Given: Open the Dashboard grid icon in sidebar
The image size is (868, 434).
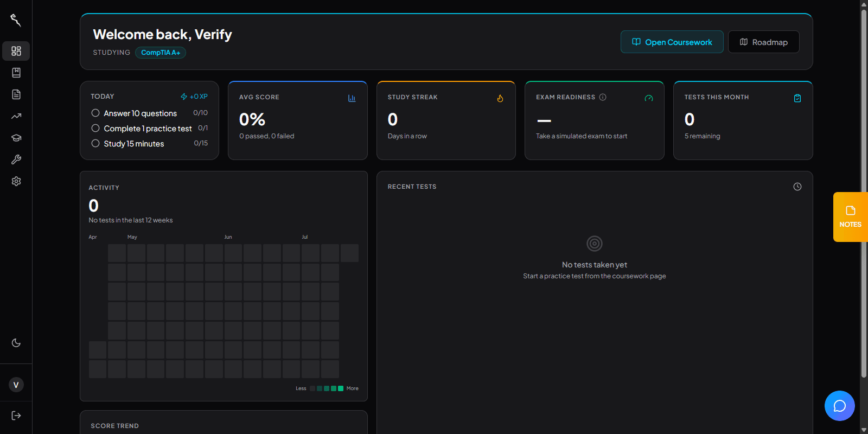Looking at the screenshot, I should 16,51.
